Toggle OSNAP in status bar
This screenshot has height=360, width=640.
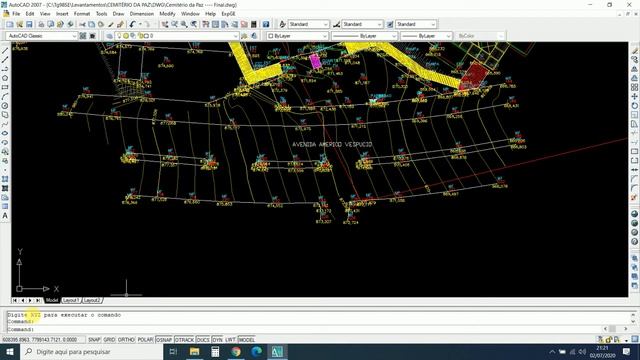(x=164, y=340)
